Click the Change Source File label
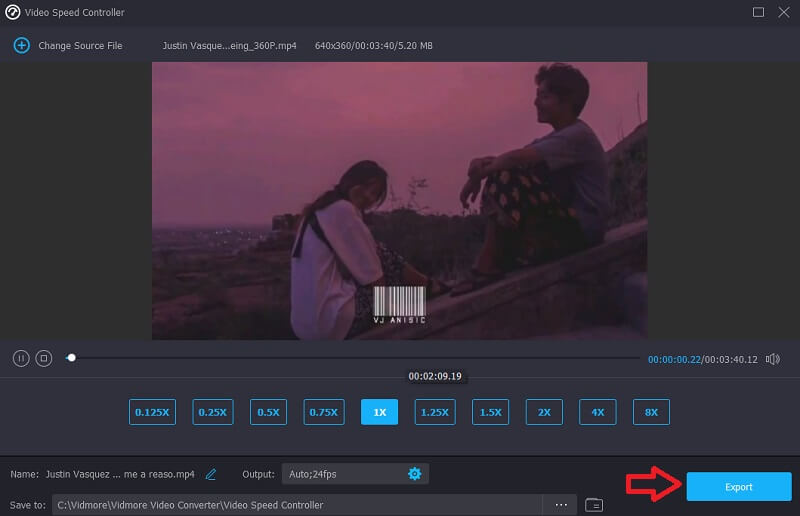Image resolution: width=800 pixels, height=516 pixels. coord(80,46)
